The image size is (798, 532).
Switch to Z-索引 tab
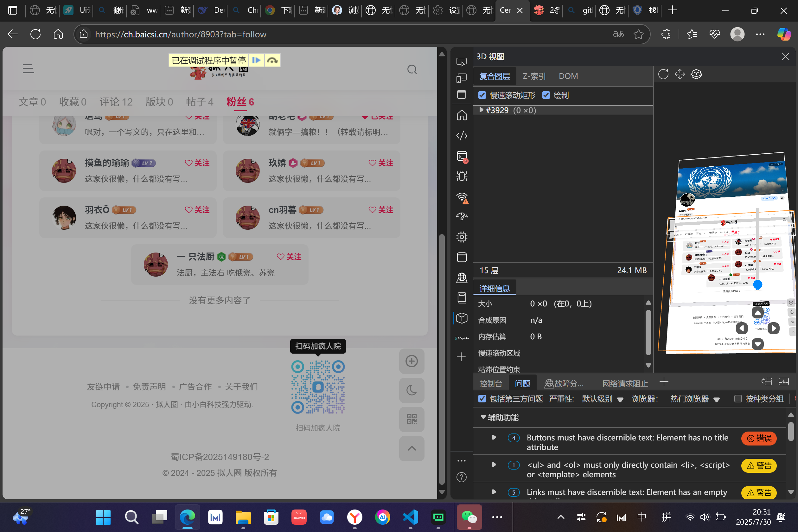tap(534, 76)
